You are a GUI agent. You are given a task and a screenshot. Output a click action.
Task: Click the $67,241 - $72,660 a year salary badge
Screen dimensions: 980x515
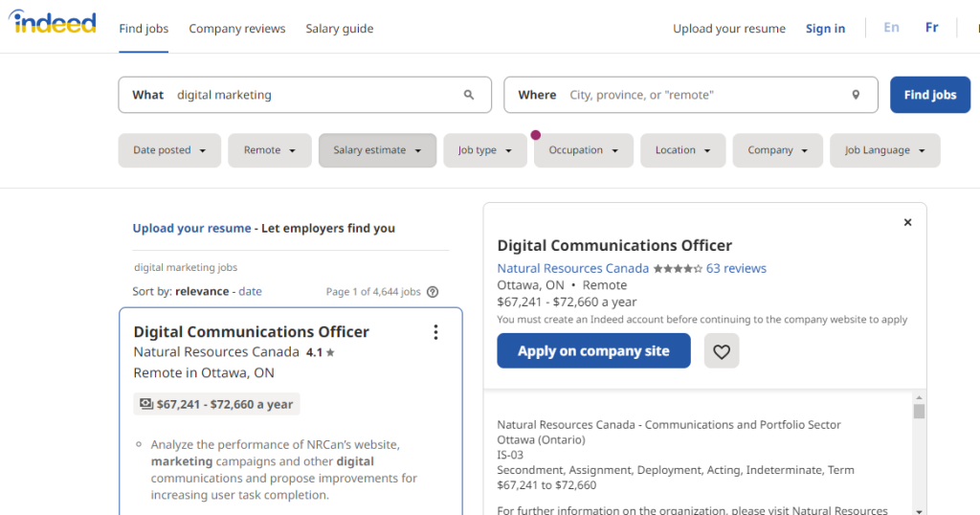[217, 404]
